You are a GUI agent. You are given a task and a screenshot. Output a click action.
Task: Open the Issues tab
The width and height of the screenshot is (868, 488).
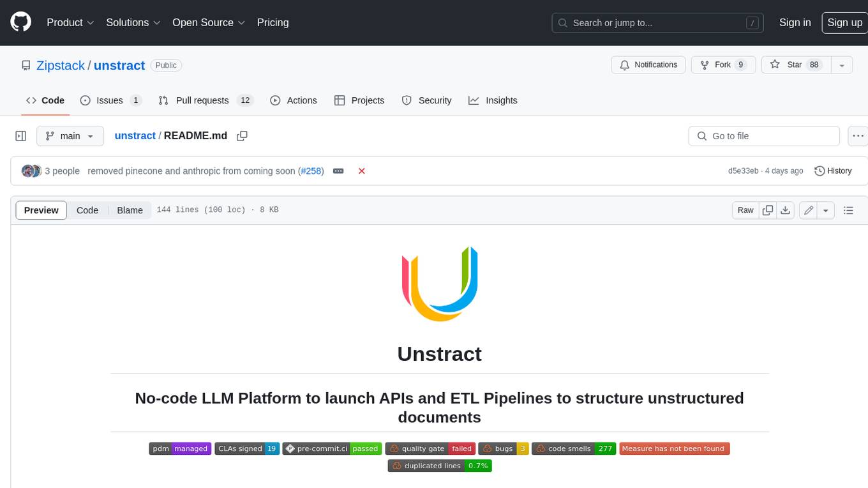point(111,100)
